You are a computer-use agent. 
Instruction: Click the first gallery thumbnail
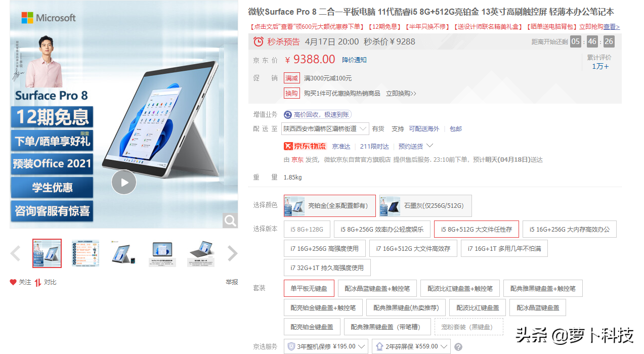pos(46,253)
